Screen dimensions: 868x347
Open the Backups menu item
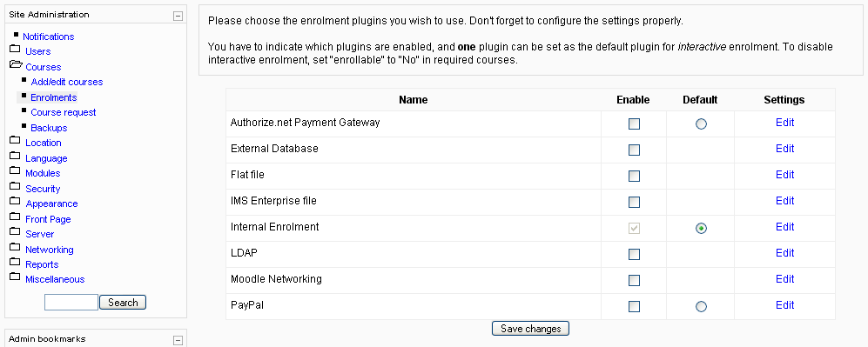click(x=49, y=128)
